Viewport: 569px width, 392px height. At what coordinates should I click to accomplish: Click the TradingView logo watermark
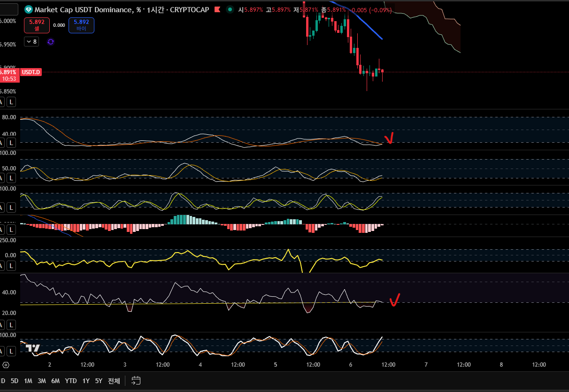tap(32, 348)
